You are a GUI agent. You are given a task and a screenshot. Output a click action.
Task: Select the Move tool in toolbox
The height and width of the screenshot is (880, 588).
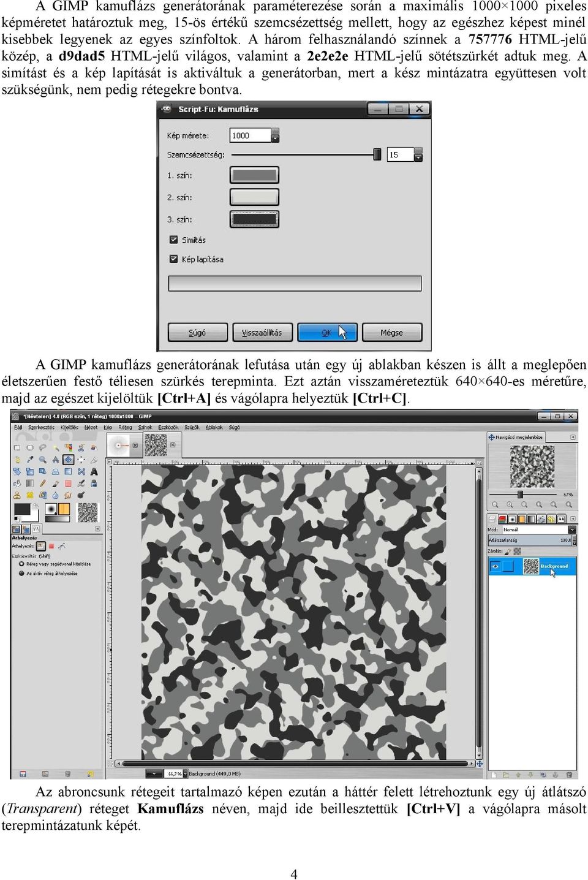click(69, 460)
